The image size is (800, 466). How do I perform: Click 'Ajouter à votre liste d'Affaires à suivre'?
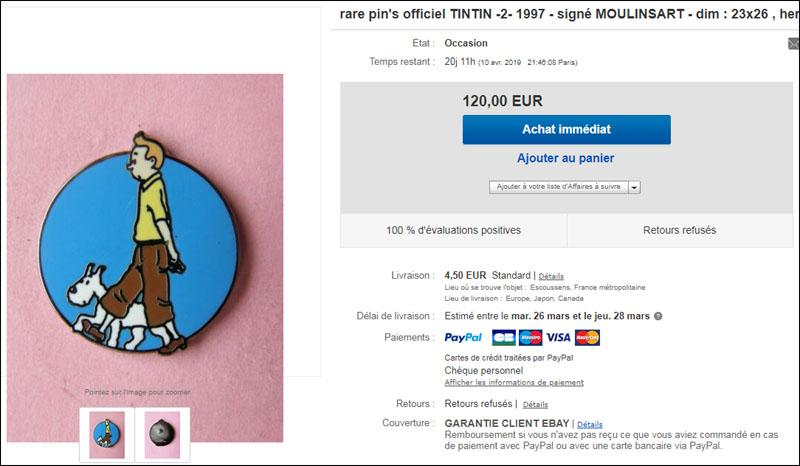(559, 187)
